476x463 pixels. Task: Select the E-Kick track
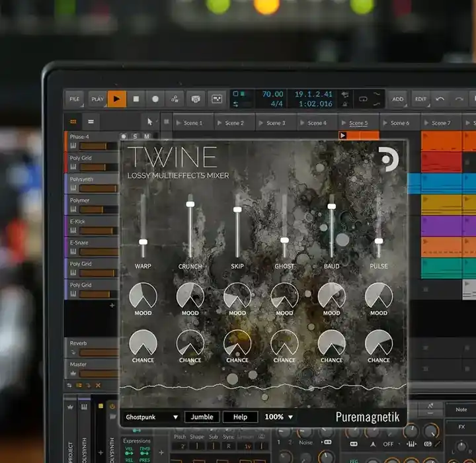(x=91, y=226)
